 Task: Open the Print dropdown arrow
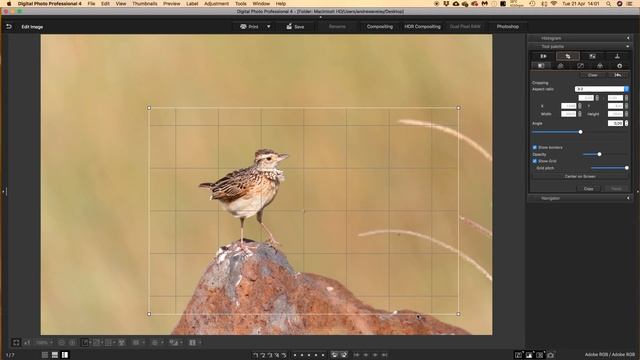click(269, 27)
